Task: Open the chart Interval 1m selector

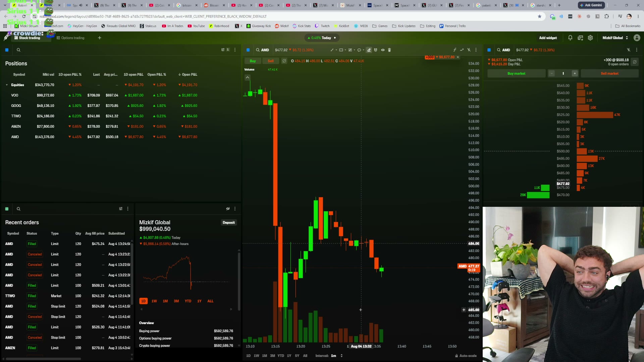Action: tap(337, 356)
